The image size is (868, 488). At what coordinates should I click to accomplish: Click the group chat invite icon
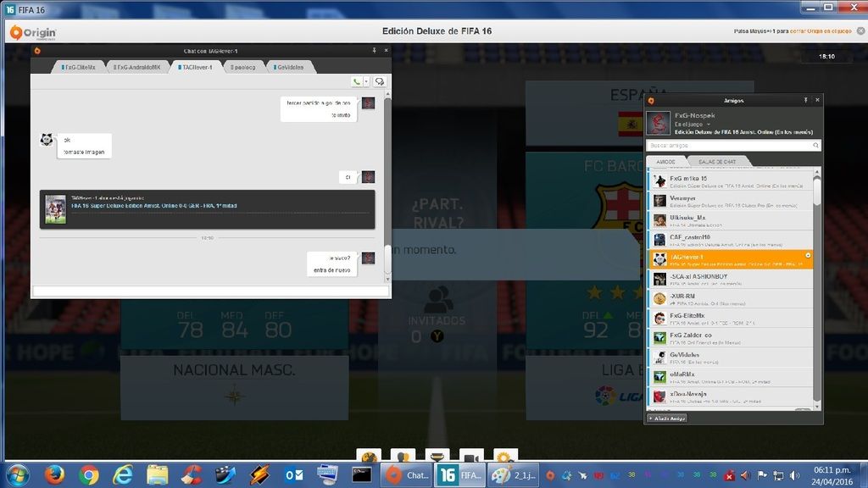click(379, 82)
